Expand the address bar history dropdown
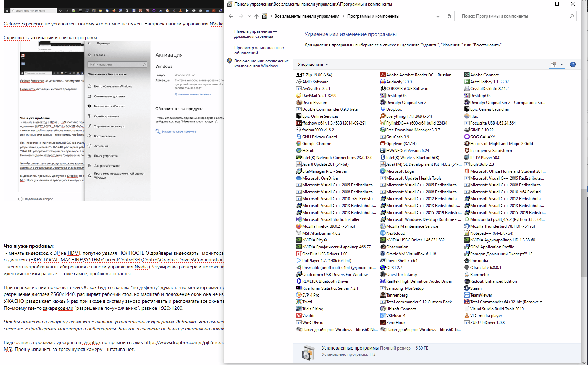The image size is (588, 365). [x=438, y=16]
